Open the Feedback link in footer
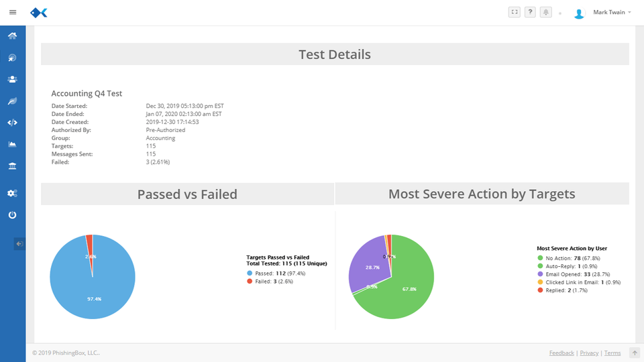This screenshot has width=644, height=362. [x=561, y=353]
